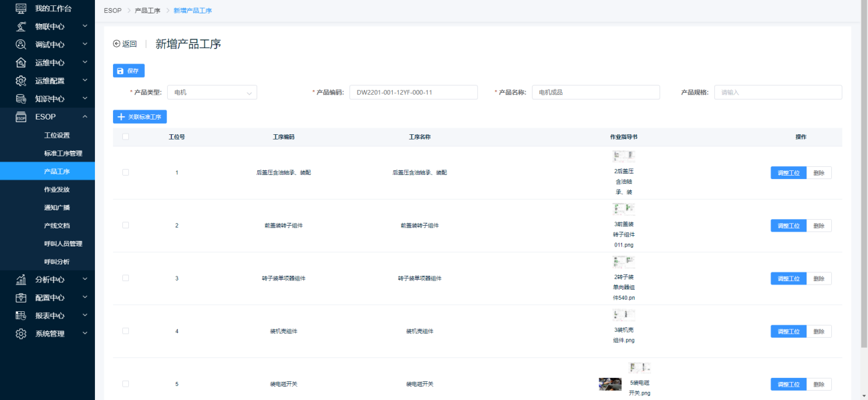Select the checkbox for 装机壳组件 row
The height and width of the screenshot is (400, 868).
click(126, 331)
